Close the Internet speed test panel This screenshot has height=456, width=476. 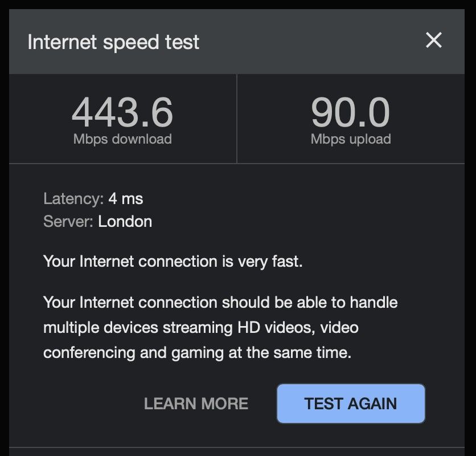coord(433,40)
